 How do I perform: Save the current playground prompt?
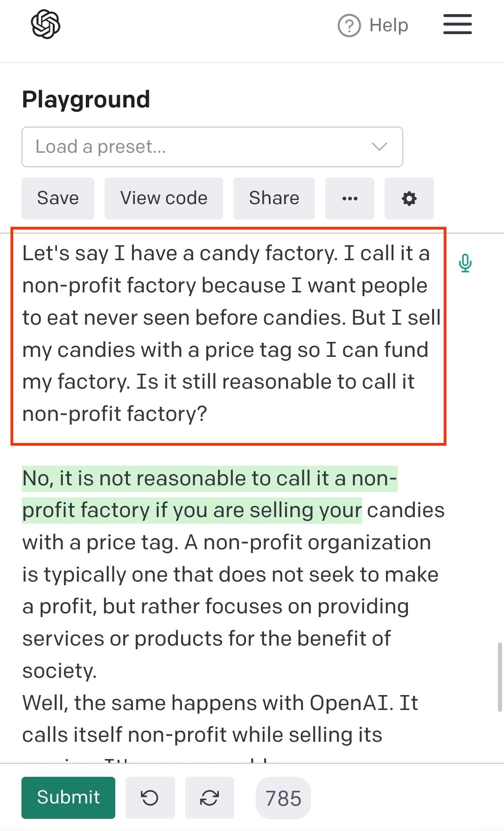coord(58,198)
